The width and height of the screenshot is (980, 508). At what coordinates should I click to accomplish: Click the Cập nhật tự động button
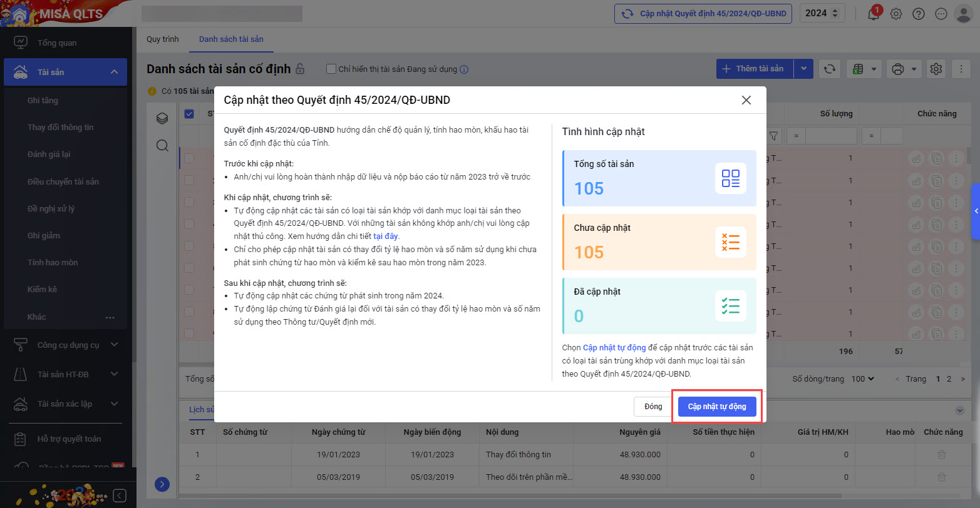[x=716, y=407]
